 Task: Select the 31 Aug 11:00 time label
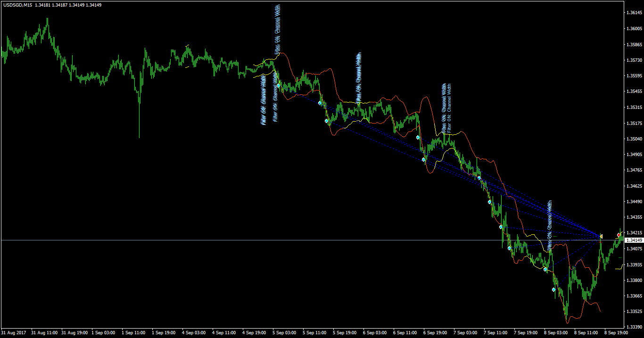[x=44, y=333]
